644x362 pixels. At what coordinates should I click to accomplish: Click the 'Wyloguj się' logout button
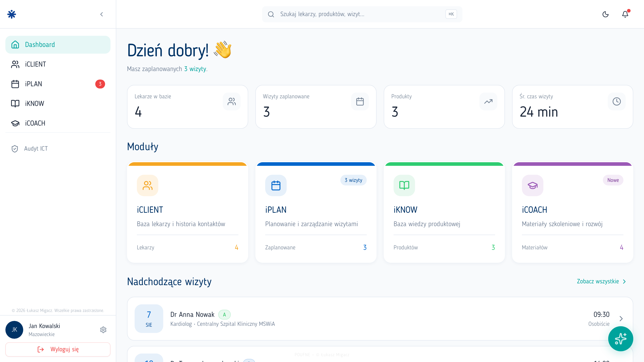pos(58,349)
